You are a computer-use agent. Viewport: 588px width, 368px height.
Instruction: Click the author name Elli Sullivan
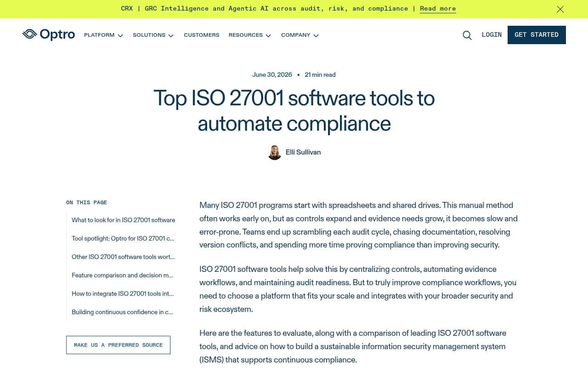tap(303, 152)
